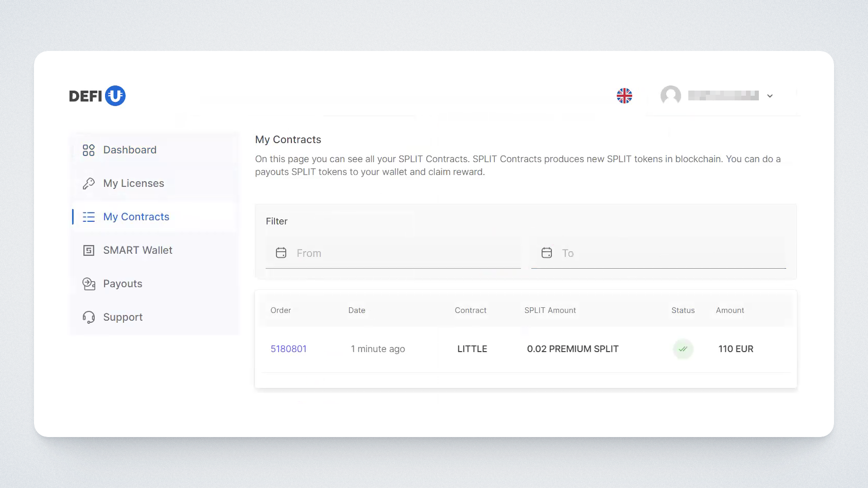Open the Payouts page
Image resolution: width=868 pixels, height=488 pixels.
[123, 284]
